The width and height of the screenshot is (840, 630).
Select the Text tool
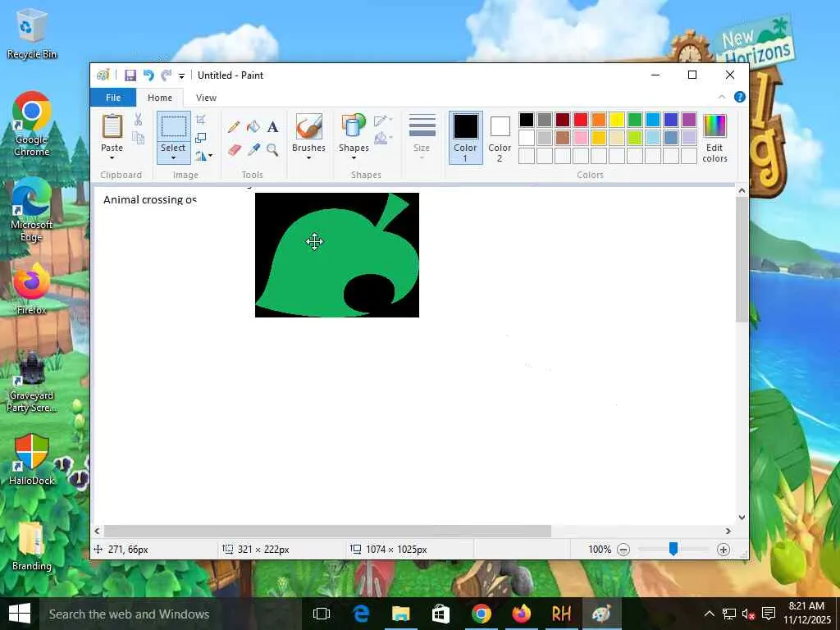pos(272,127)
